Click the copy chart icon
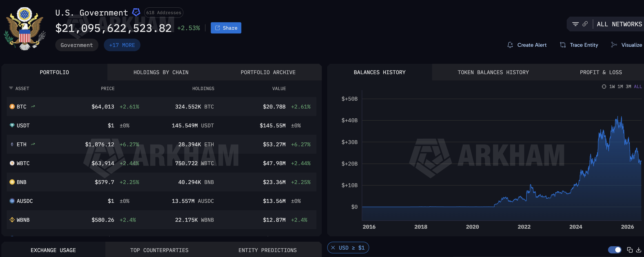Image resolution: width=644 pixels, height=257 pixels. click(629, 250)
